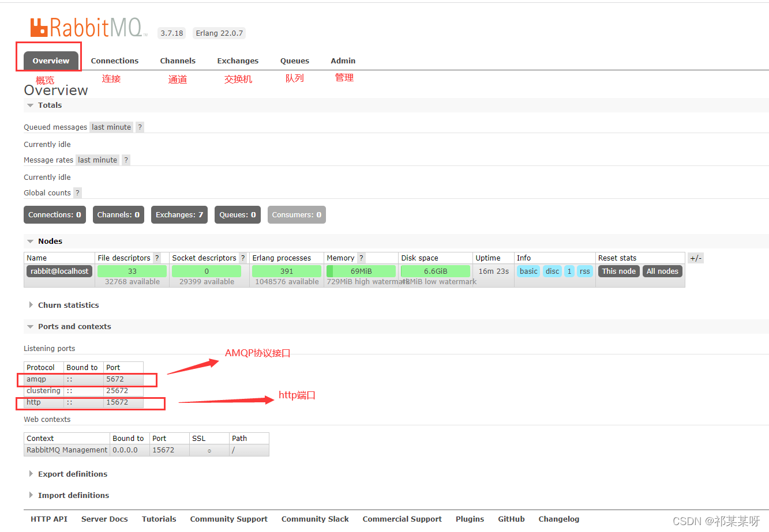Open the HTTP API link
The width and height of the screenshot is (769, 532).
49,519
